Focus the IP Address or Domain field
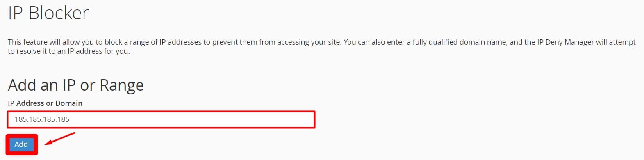644x160 pixels. tap(161, 119)
